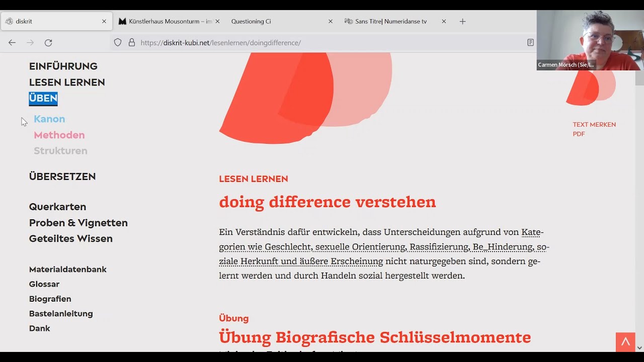
Task: Close the Künstlerhaus Mousonturm tab
Action: pyautogui.click(x=217, y=21)
